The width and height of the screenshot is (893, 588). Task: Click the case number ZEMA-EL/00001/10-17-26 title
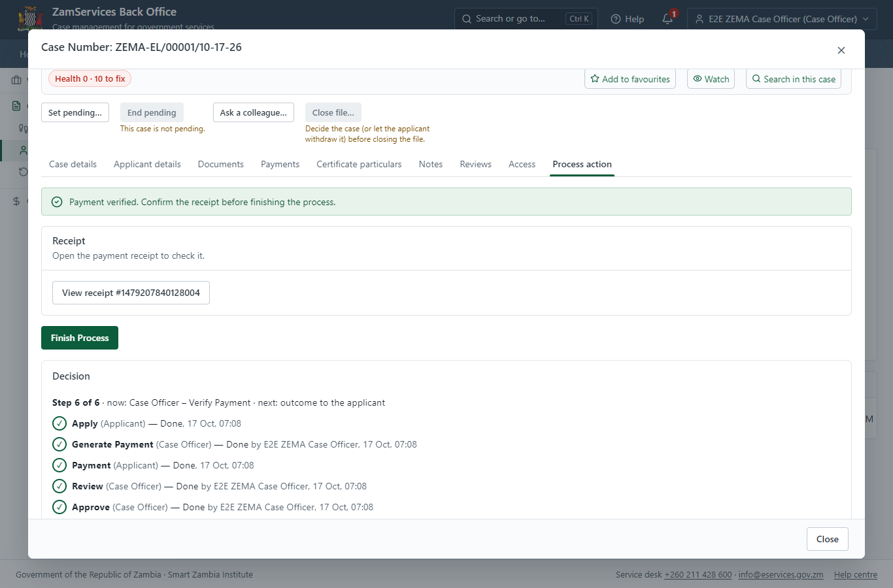[x=141, y=47]
